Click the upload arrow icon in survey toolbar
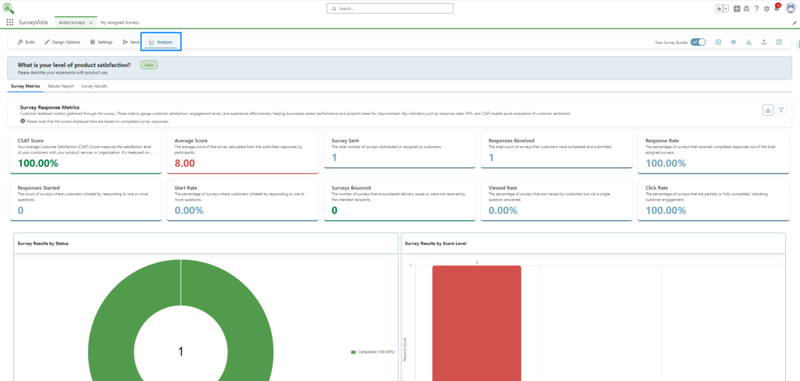The image size is (800, 381). pos(764,42)
